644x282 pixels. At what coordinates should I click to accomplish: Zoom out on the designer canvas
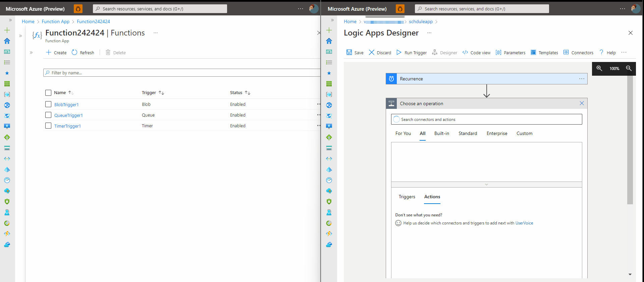pyautogui.click(x=629, y=68)
